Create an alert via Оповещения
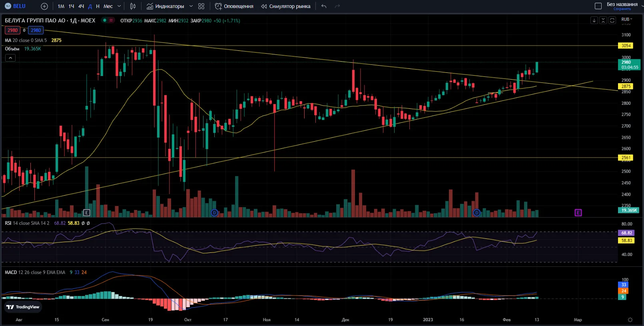Image resolution: width=644 pixels, height=326 pixels. (x=234, y=6)
